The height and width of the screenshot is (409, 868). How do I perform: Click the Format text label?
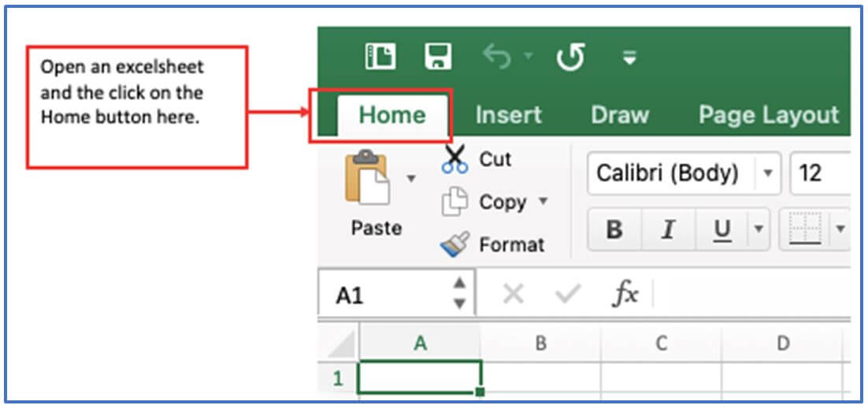click(512, 244)
